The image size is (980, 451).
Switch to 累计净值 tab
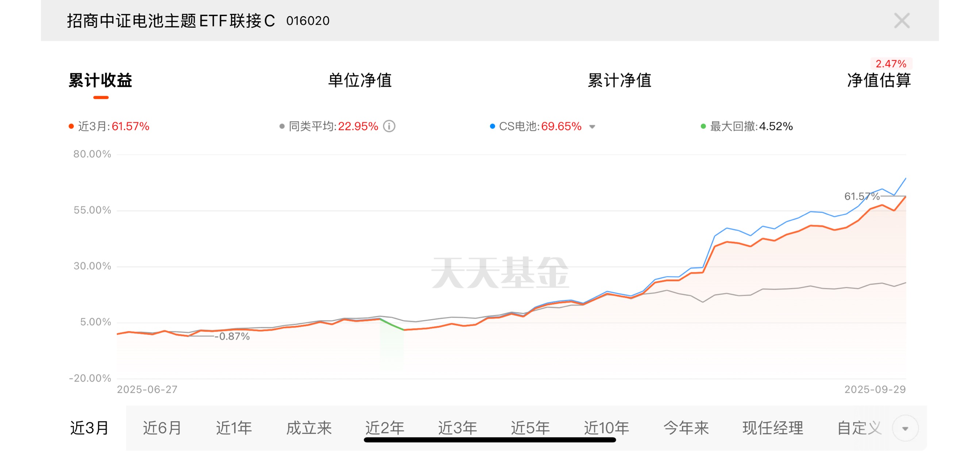619,81
